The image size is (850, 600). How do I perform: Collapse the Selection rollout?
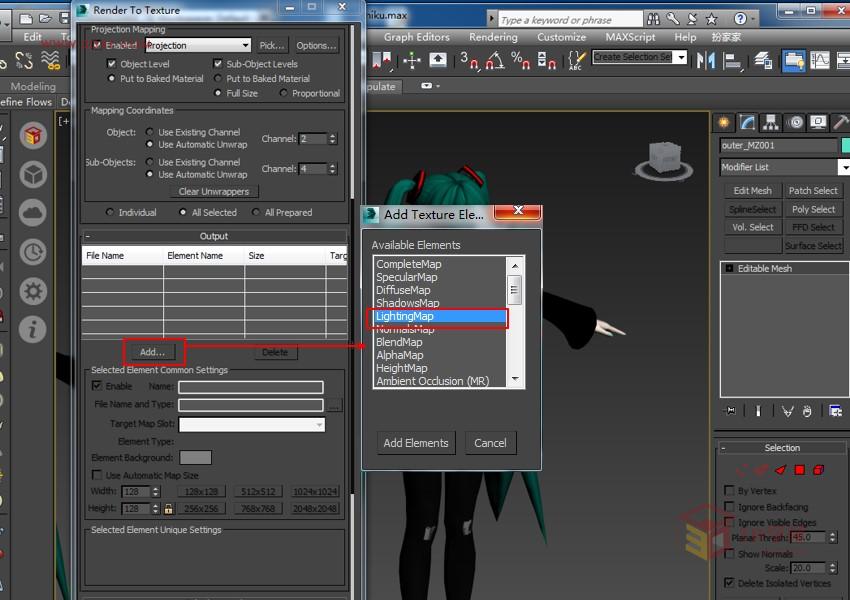(723, 448)
